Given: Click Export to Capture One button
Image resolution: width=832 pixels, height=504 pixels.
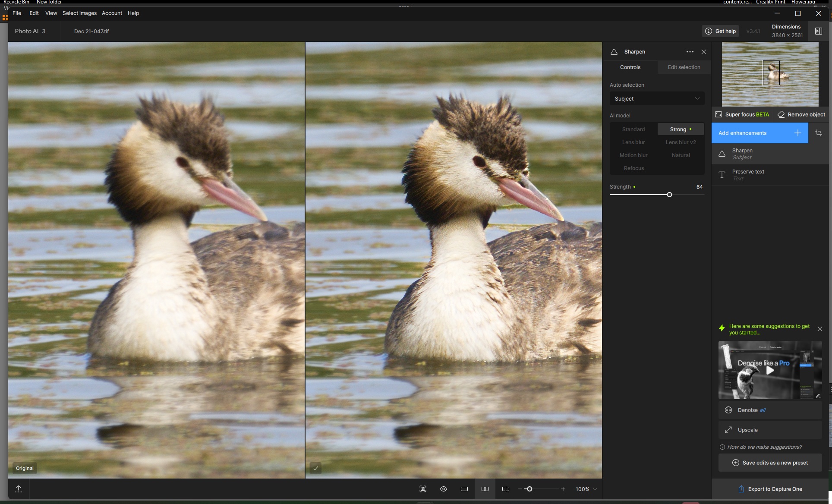Looking at the screenshot, I should pyautogui.click(x=770, y=489).
